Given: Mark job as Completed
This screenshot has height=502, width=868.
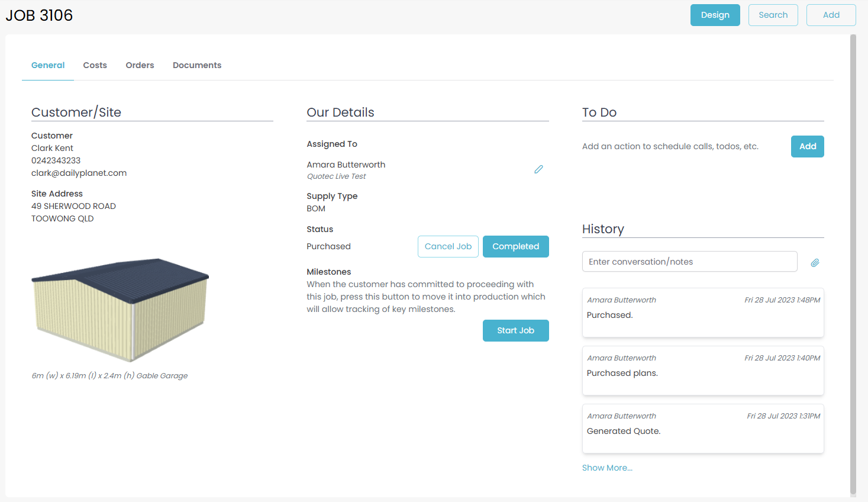Looking at the screenshot, I should (515, 246).
